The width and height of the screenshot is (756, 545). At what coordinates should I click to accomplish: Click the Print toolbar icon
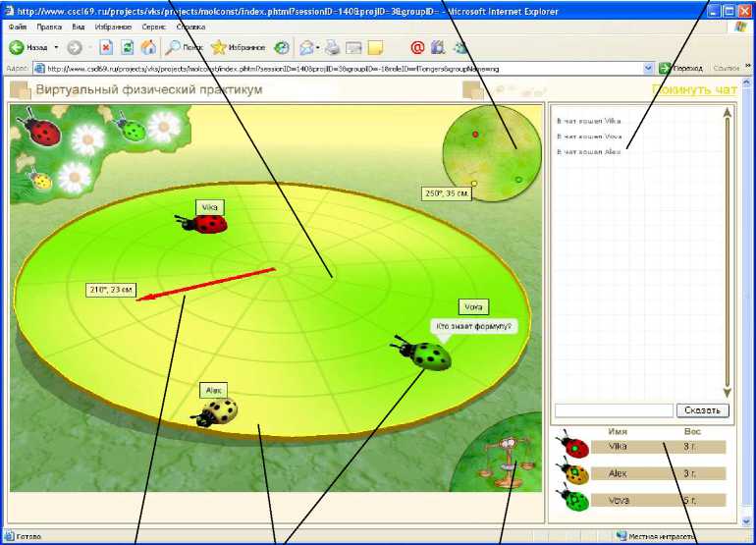pos(332,47)
